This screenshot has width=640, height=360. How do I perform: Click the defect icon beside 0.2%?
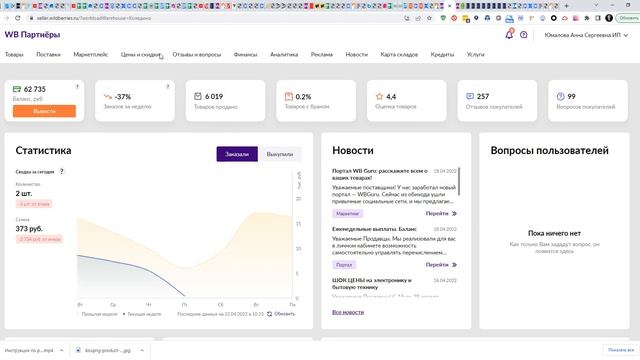pos(289,96)
